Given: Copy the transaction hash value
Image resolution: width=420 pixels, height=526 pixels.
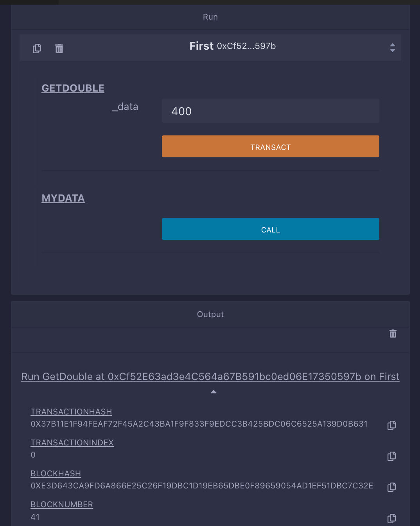Looking at the screenshot, I should click(391, 425).
